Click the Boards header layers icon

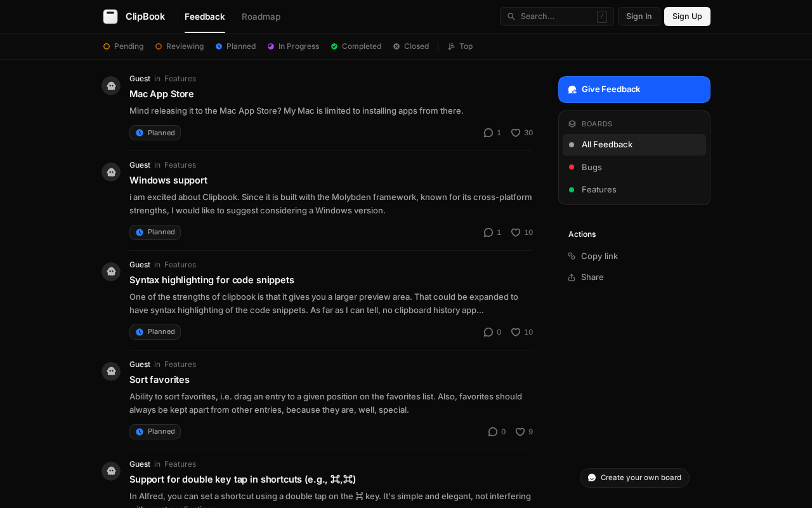point(572,124)
